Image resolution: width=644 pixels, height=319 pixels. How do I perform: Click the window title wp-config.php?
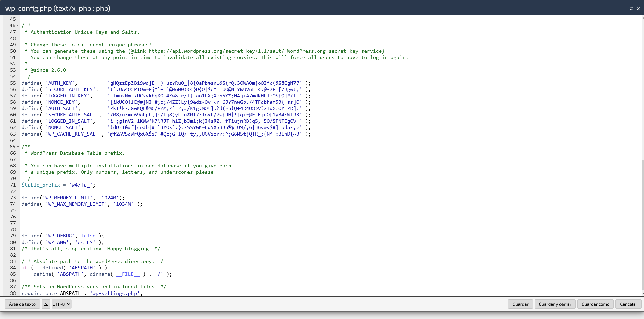(x=58, y=9)
